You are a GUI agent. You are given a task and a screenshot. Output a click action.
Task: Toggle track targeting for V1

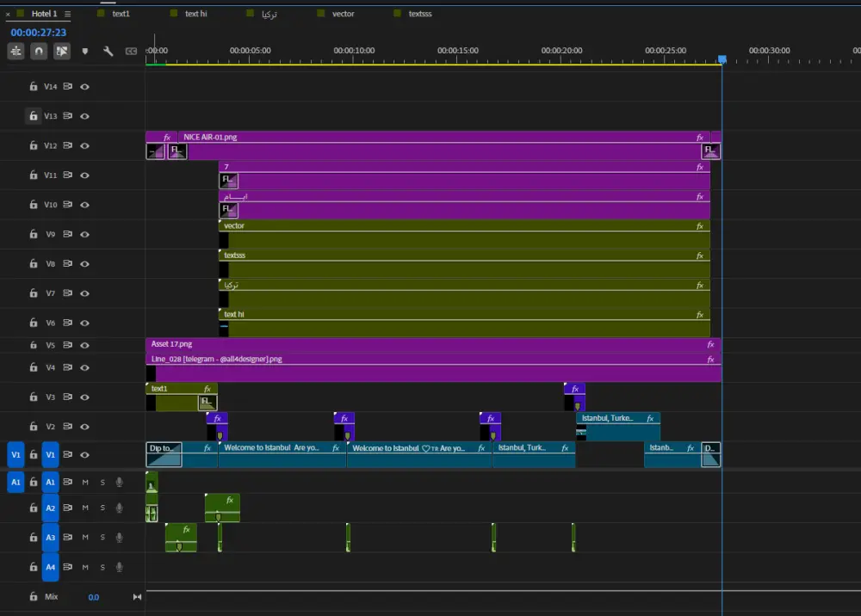[x=51, y=455]
